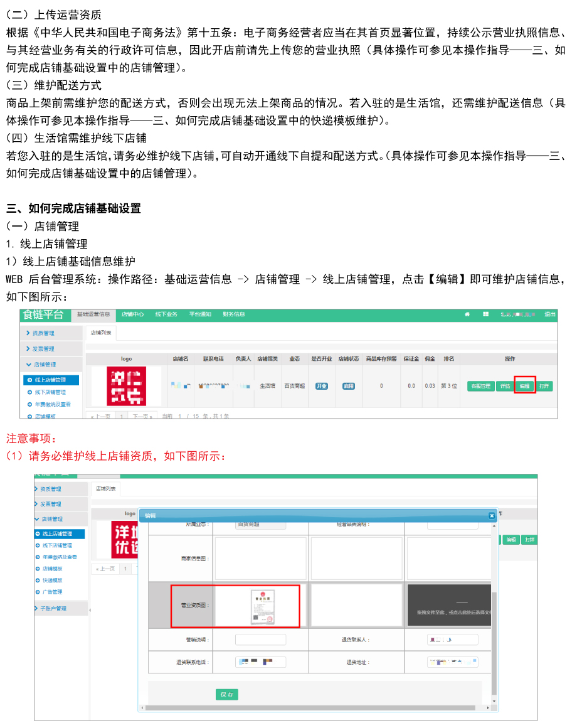Select the 店铺列表 tab in the upper screenshot

[x=101, y=333]
